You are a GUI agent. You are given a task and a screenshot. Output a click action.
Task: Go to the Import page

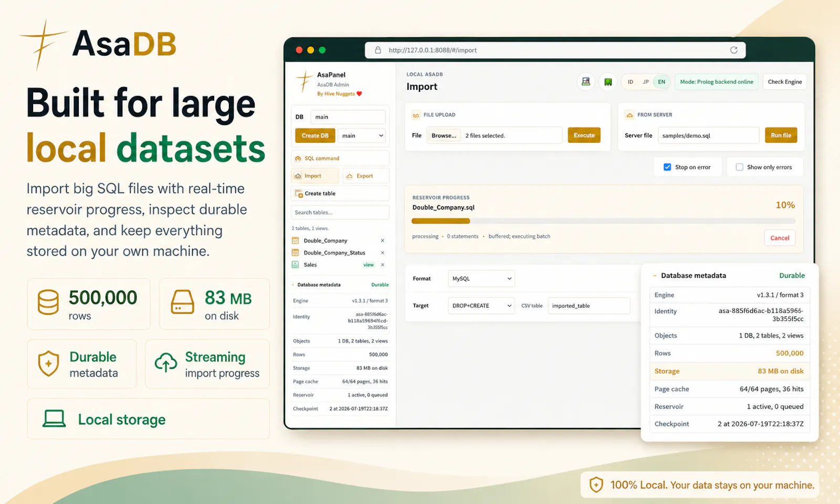(x=314, y=176)
